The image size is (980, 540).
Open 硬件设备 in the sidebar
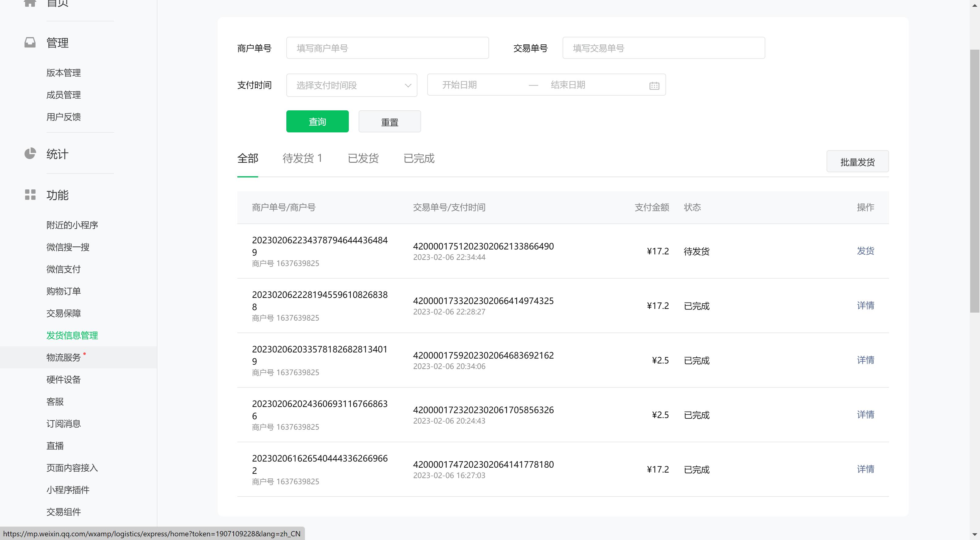(63, 380)
